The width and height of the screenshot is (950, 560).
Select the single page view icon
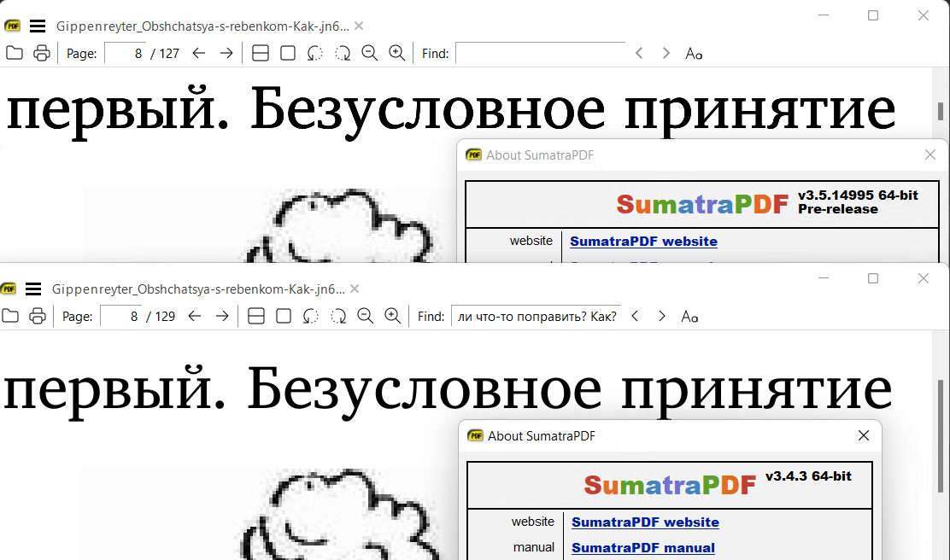pyautogui.click(x=287, y=53)
